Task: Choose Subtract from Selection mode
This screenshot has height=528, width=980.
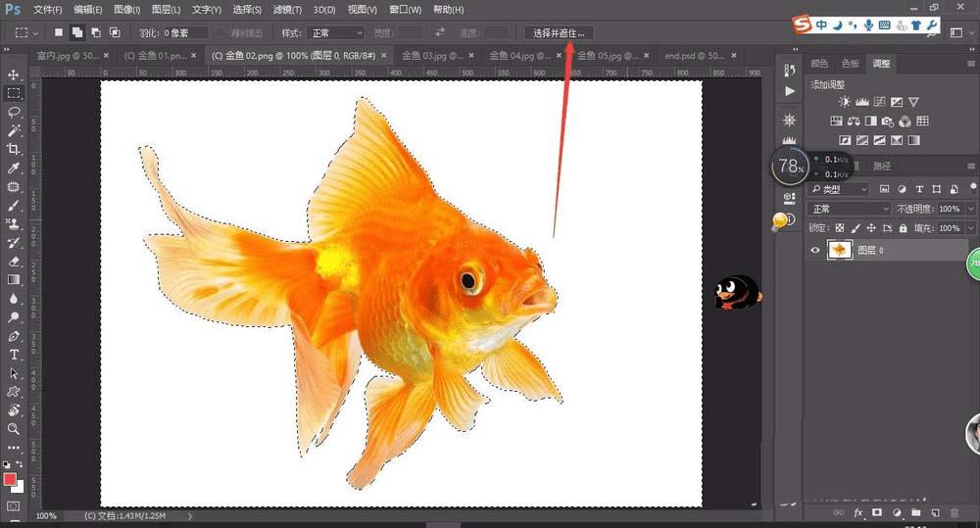Action: [96, 32]
